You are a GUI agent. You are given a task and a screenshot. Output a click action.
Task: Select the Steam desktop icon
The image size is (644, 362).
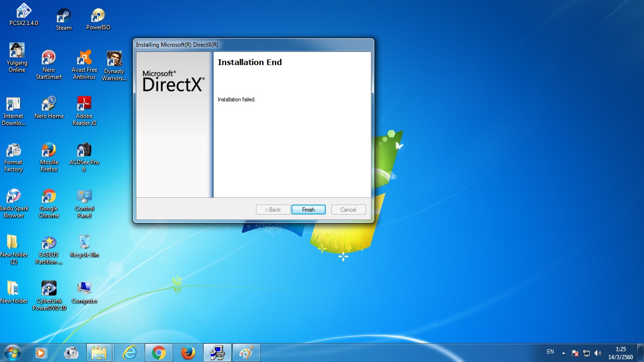64,19
